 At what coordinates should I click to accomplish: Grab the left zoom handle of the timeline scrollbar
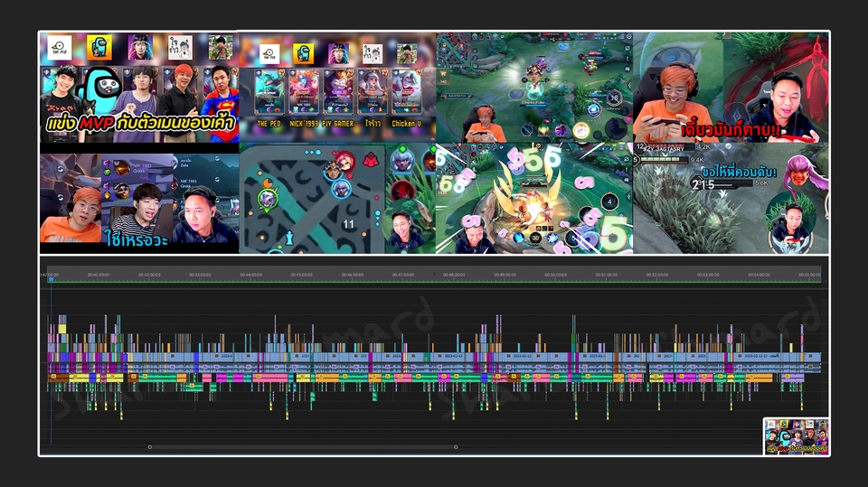click(150, 447)
